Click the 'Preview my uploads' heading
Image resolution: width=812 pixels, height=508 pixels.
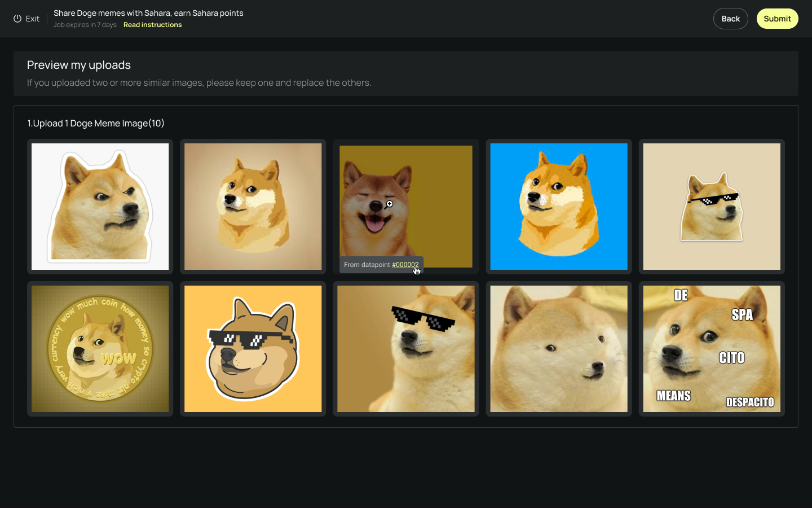79,65
